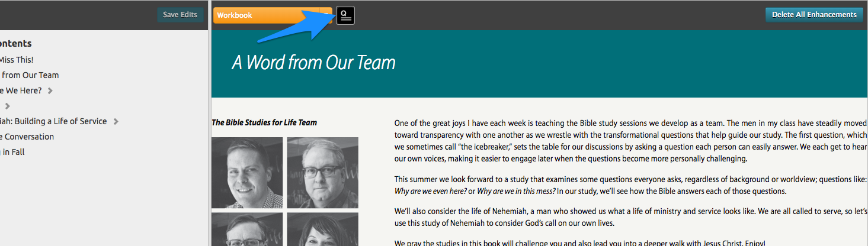Click the Q question enhancement icon
The image size is (868, 246).
pos(345,15)
